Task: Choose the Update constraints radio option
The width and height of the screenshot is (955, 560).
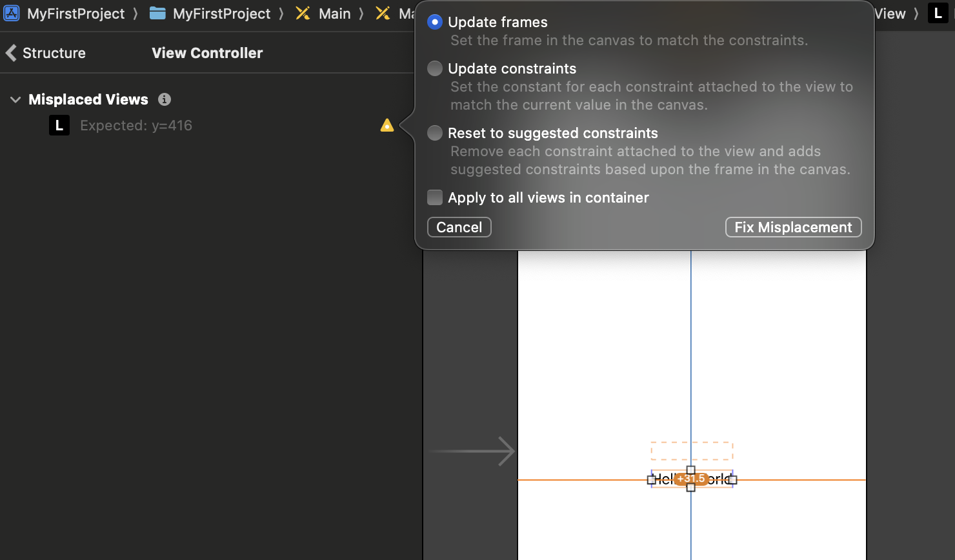Action: click(x=435, y=68)
